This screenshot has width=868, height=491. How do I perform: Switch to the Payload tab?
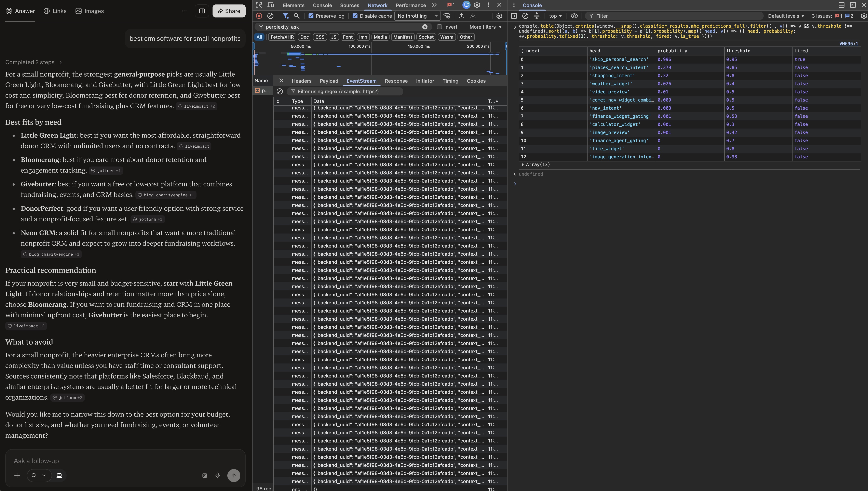pyautogui.click(x=329, y=81)
